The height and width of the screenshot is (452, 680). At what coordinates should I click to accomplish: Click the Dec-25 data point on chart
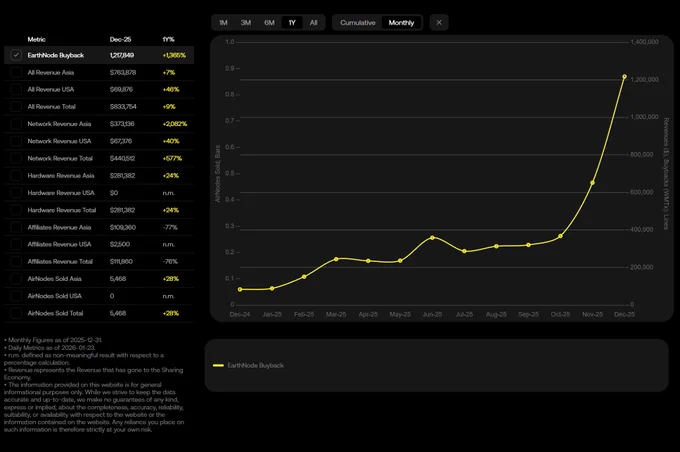(624, 77)
